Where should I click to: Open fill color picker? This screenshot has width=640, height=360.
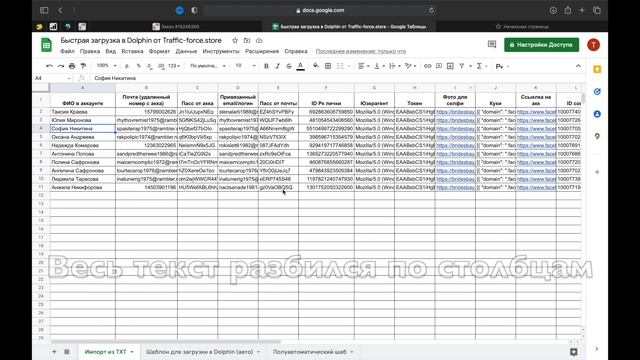316,66
